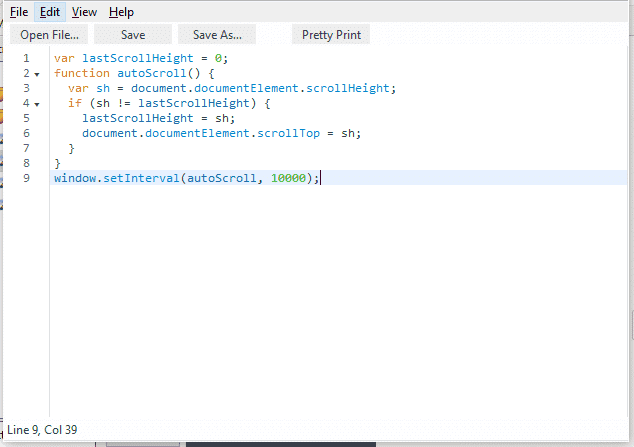The width and height of the screenshot is (634, 447).
Task: Click the Line 9, Col 39 status indicator
Action: [42, 430]
